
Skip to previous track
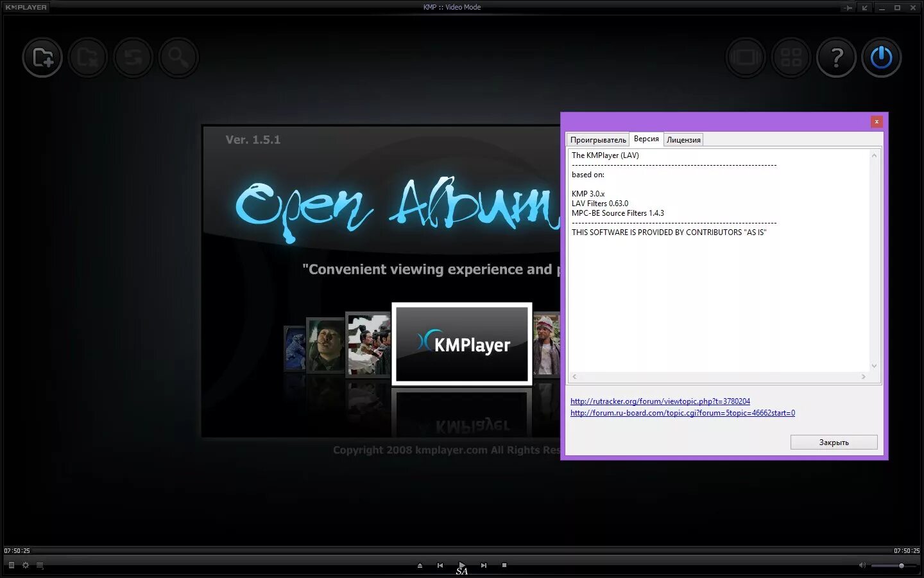click(440, 566)
